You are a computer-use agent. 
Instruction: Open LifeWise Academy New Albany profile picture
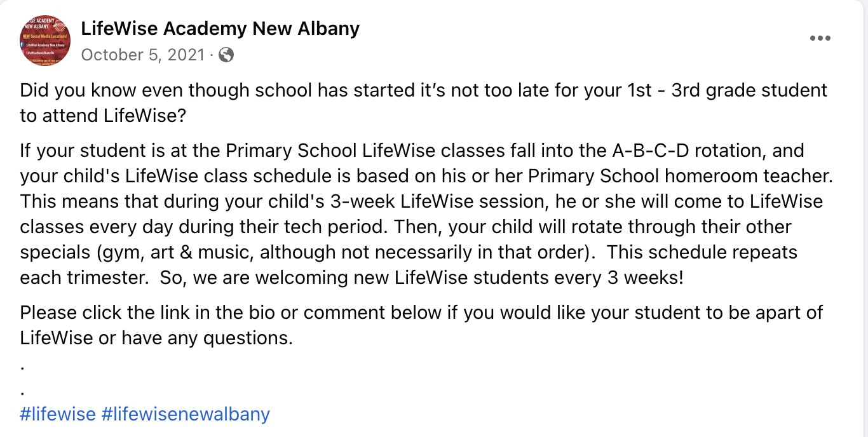point(45,41)
